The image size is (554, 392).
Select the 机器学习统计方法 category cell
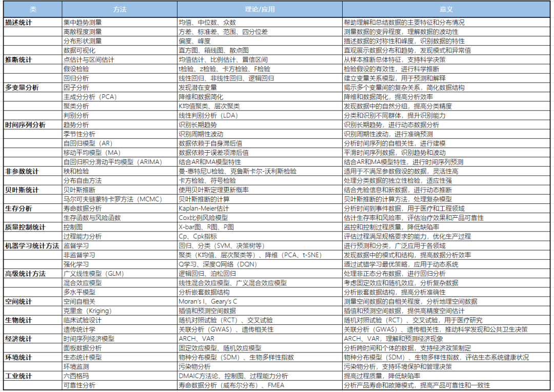click(32, 246)
